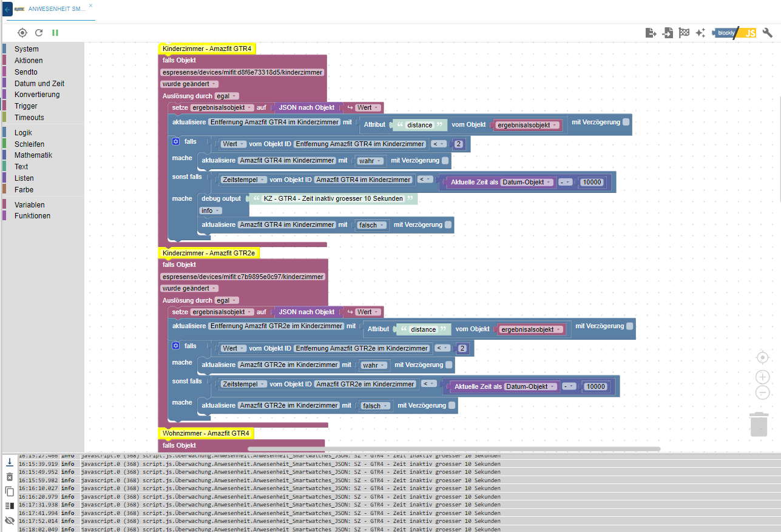Image resolution: width=781 pixels, height=532 pixels.
Task: Switch the Blockly/JS view toggle
Action: point(734,33)
